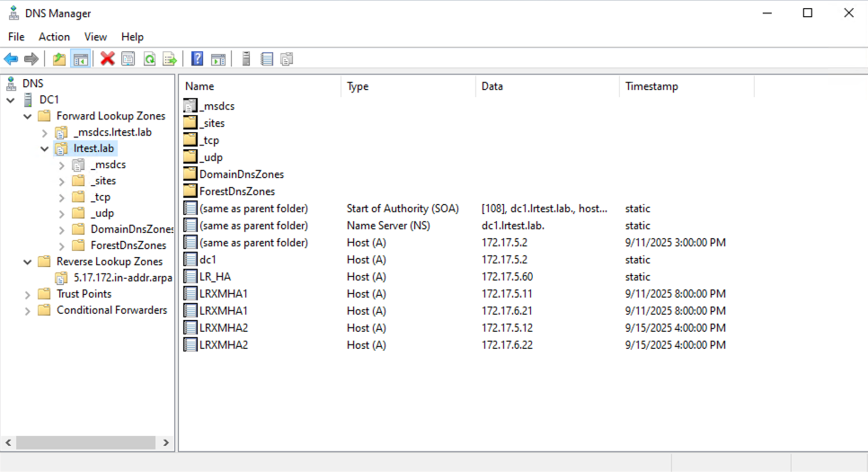
Task: Sort records by the Type column header
Action: coord(408,86)
